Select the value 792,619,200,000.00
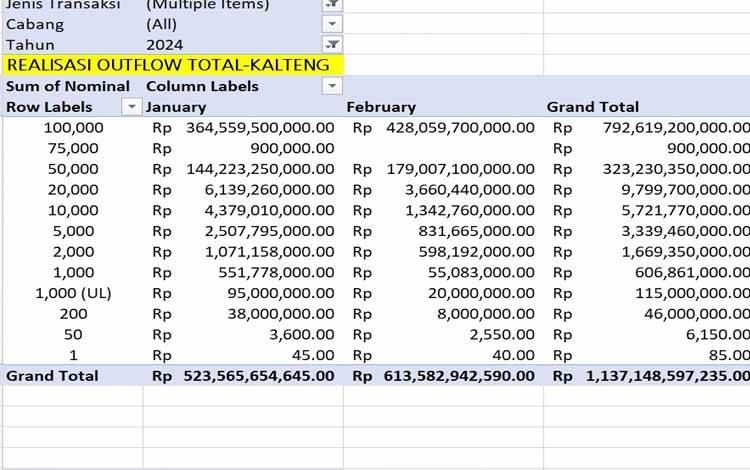Image resolution: width=750 pixels, height=470 pixels. [676, 128]
